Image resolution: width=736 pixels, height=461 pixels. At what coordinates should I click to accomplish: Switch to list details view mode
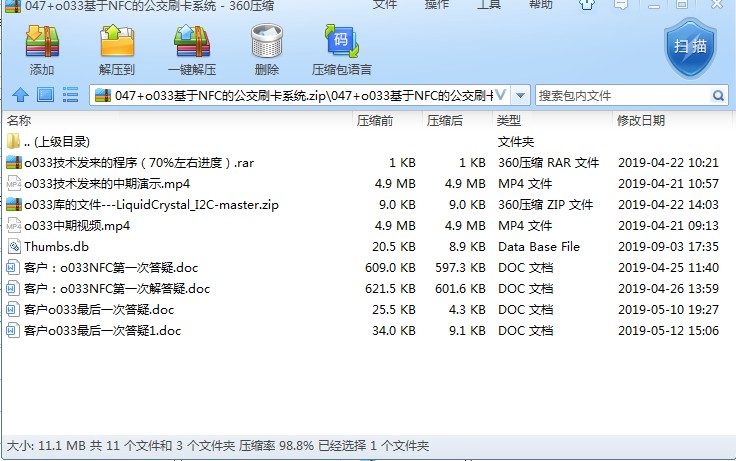coord(70,95)
